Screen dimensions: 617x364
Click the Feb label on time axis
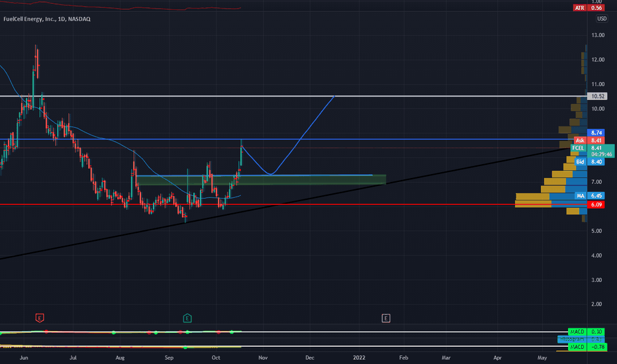pyautogui.click(x=403, y=357)
